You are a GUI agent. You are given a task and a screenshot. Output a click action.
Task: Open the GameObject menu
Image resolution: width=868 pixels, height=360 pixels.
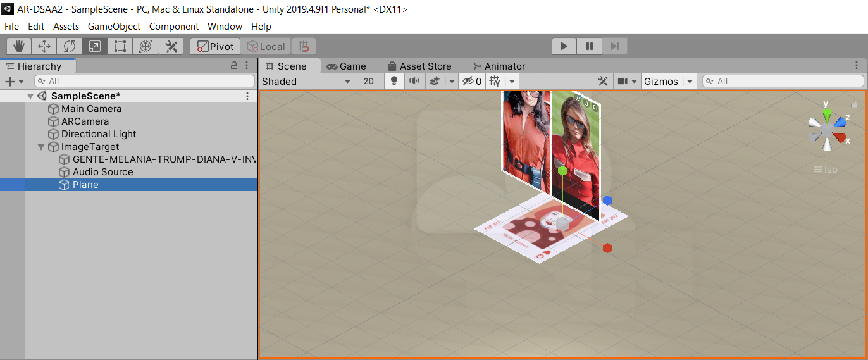click(115, 26)
